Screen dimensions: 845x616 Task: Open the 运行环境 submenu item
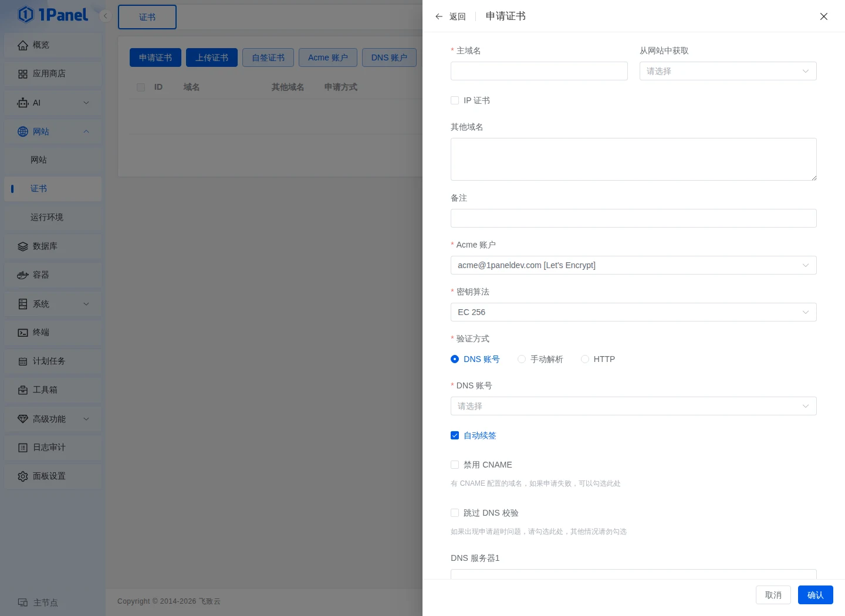(x=53, y=218)
